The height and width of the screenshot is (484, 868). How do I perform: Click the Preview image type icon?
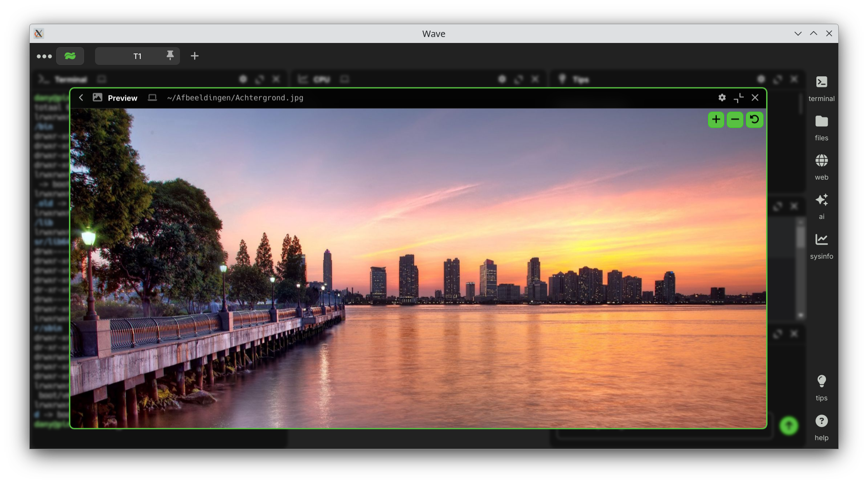[x=97, y=97]
